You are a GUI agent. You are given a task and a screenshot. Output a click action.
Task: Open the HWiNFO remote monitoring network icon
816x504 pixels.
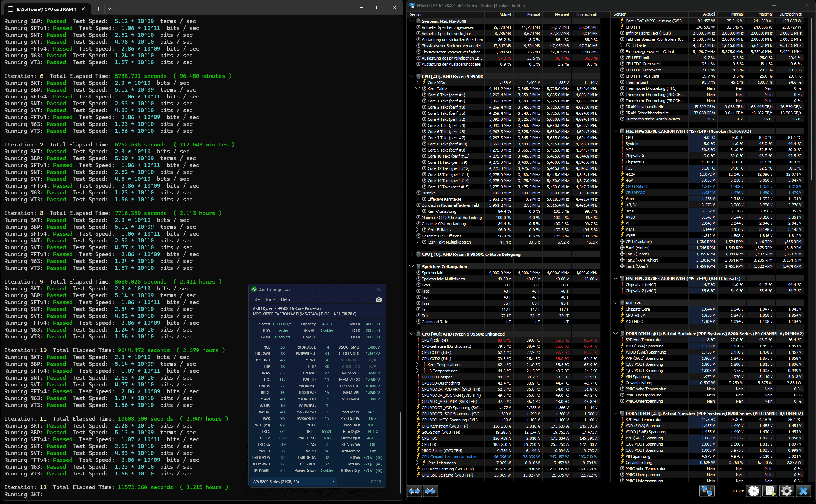707,491
